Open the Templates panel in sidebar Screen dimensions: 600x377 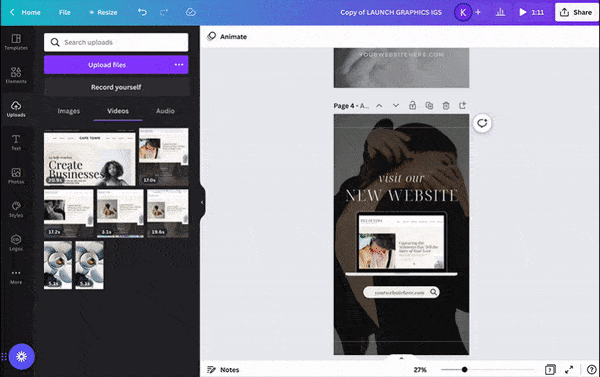(x=16, y=42)
